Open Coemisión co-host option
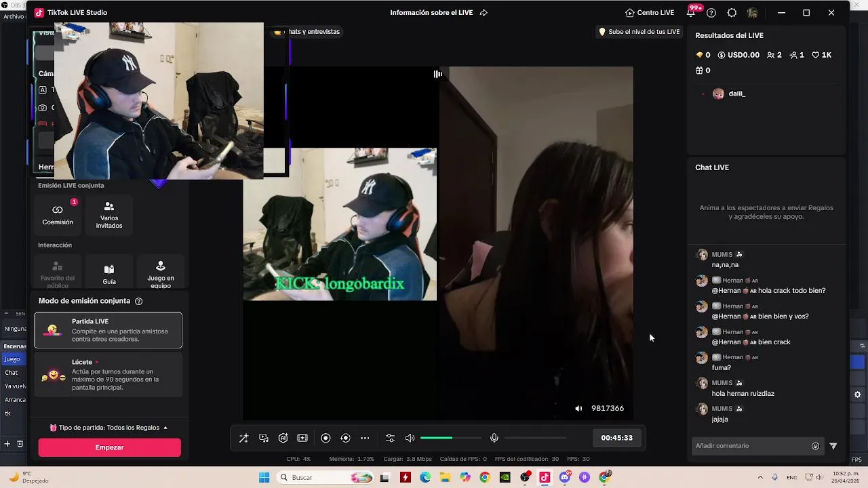This screenshot has width=868, height=488. (58, 213)
